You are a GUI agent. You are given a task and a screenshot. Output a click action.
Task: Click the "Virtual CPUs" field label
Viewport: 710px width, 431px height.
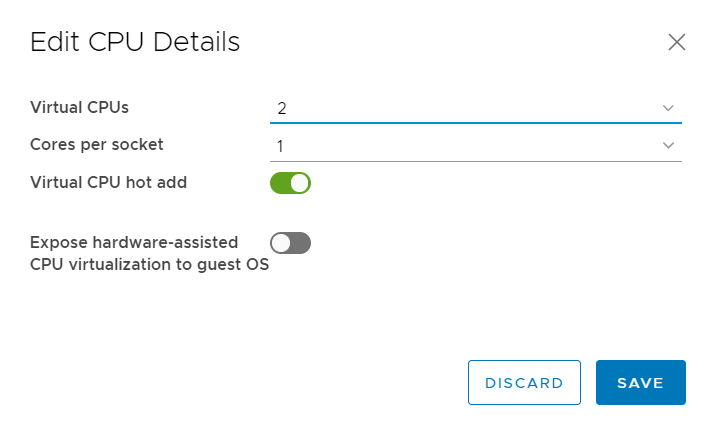pos(80,106)
